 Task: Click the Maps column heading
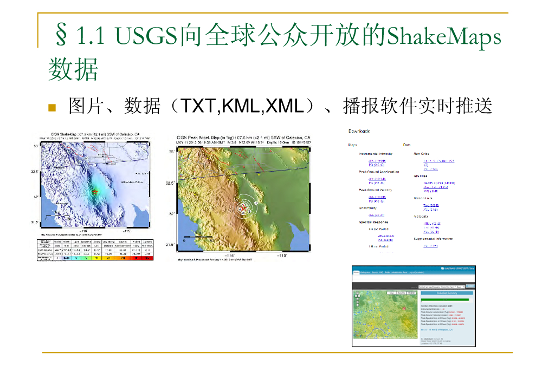[x=352, y=145]
